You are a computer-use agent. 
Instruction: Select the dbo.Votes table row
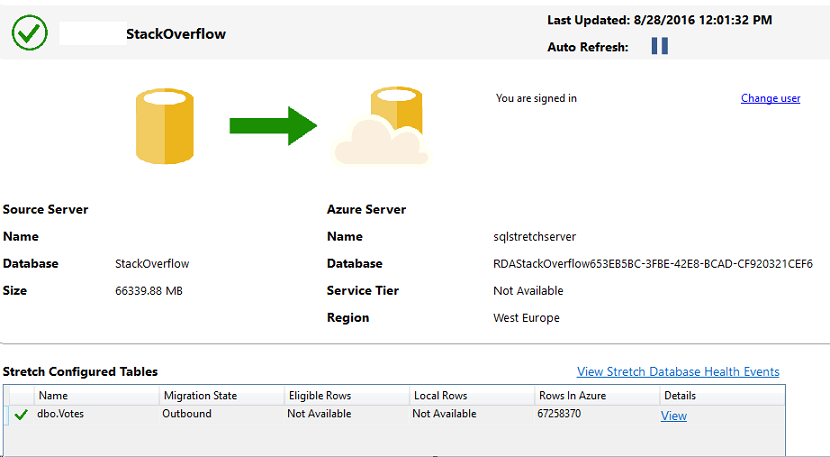tap(61, 414)
